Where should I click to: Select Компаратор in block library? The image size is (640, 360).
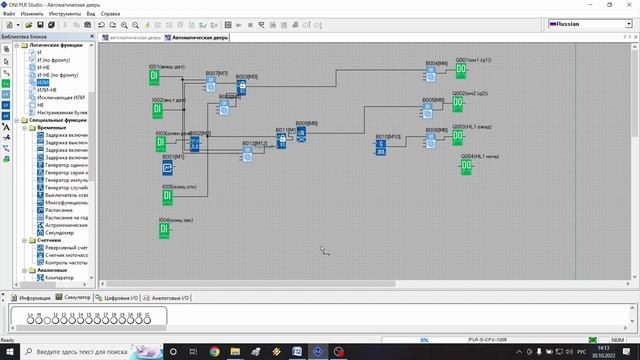pos(60,278)
